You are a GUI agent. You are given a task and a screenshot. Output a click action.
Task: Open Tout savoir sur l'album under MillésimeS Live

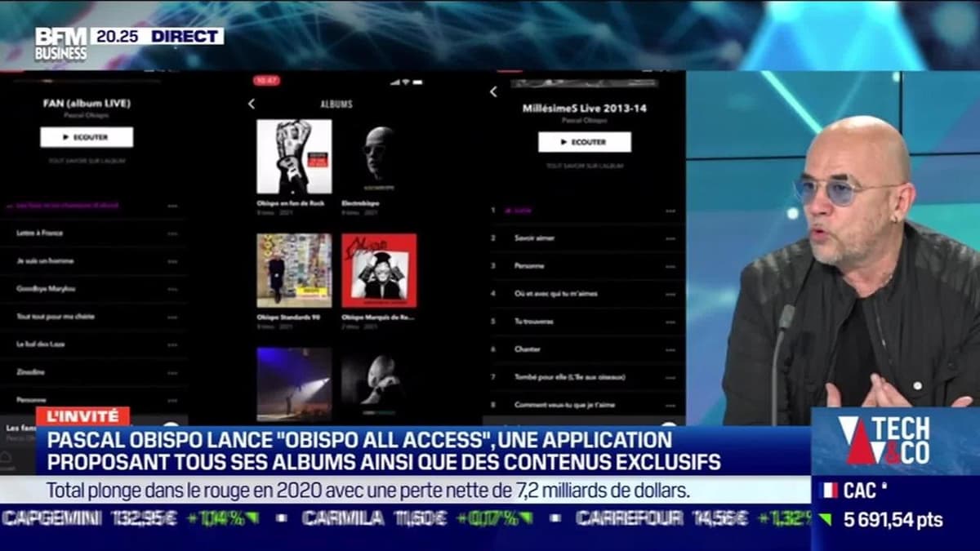(584, 166)
